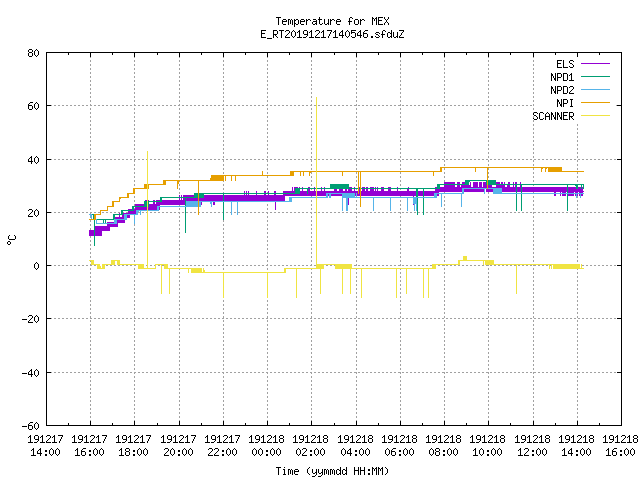Image resolution: width=640 pixels, height=480 pixels.
Task: Click the x-axis tick 191218 16:00
Action: 620,446
